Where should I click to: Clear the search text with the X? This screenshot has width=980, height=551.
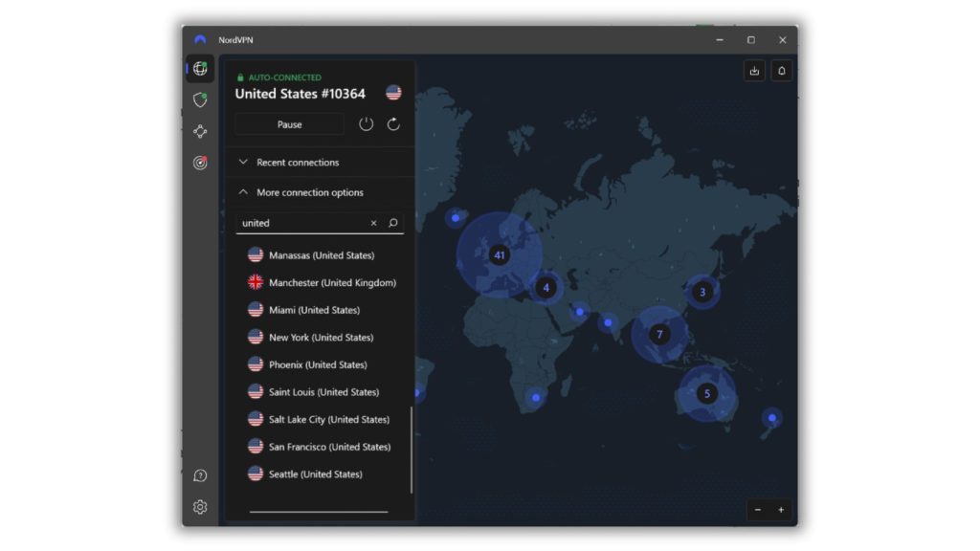coord(374,223)
